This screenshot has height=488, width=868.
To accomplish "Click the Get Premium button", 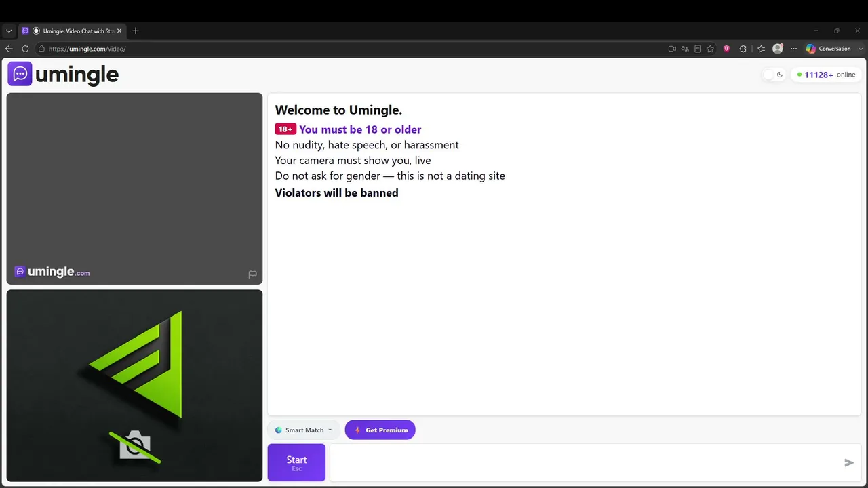I will click(380, 430).
